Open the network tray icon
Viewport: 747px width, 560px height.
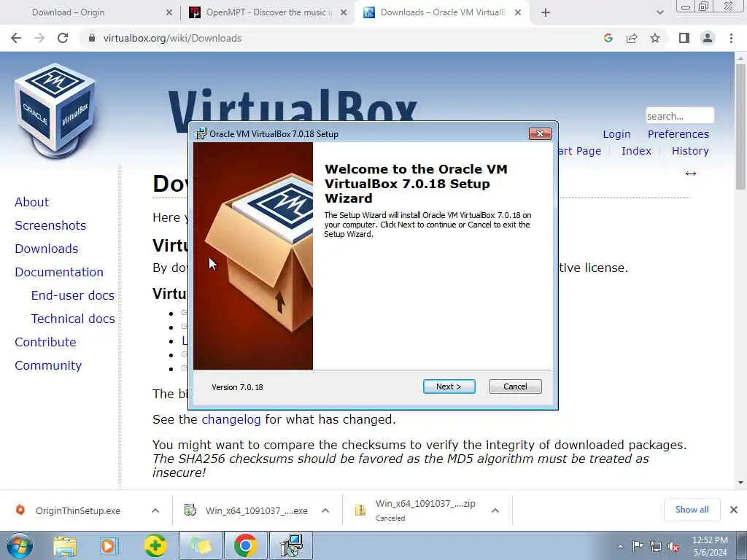tap(656, 547)
